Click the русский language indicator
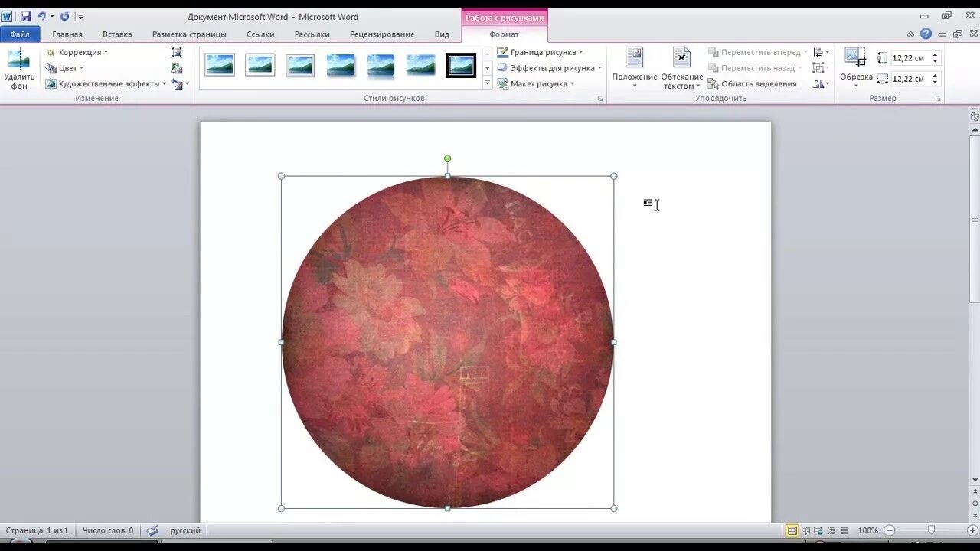Screen dimensions: 980x551 (x=185, y=530)
